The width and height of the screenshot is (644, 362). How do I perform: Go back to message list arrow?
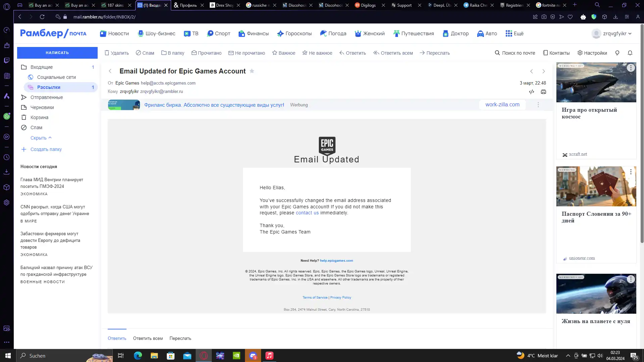[x=110, y=71]
